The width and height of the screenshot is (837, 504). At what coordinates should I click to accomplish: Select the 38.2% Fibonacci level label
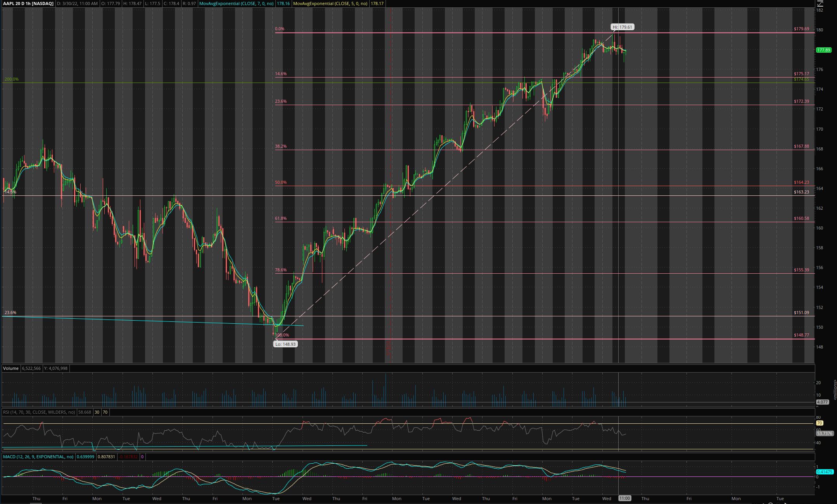(x=280, y=147)
